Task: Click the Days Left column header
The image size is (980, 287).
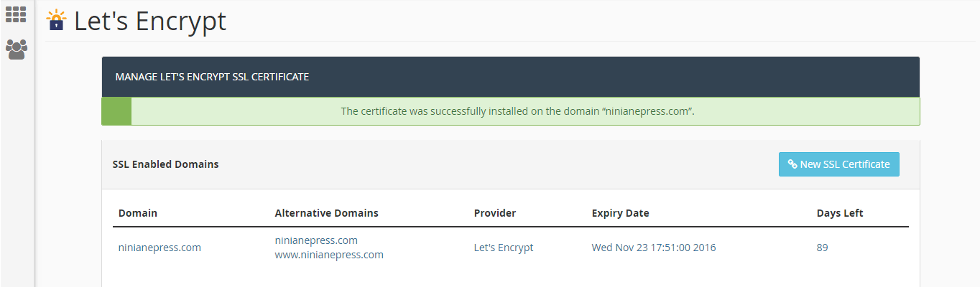Action: click(x=840, y=213)
